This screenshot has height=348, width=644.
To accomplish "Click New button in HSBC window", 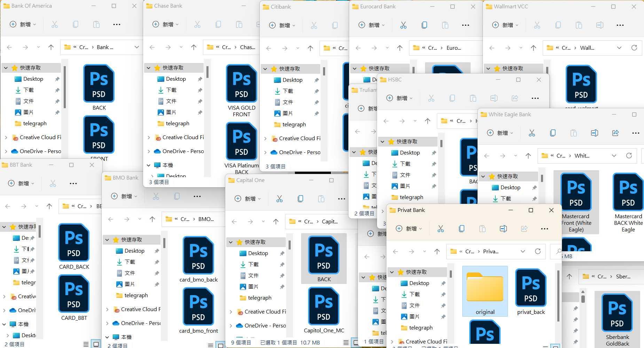I will tap(400, 98).
